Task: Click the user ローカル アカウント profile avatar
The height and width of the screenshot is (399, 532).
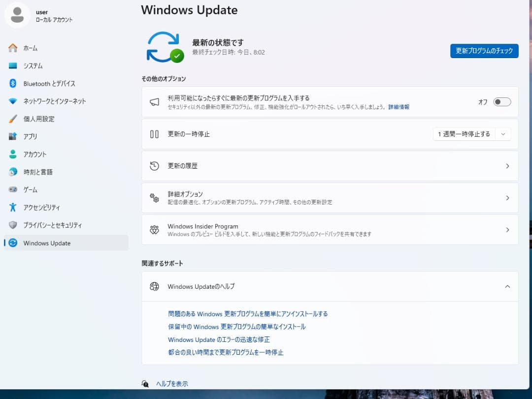Action: pyautogui.click(x=17, y=15)
